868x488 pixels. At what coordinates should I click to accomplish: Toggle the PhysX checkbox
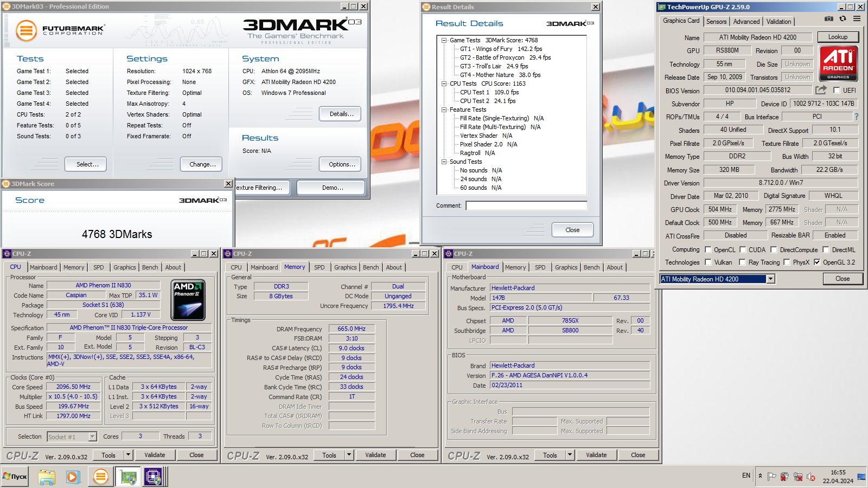click(787, 262)
